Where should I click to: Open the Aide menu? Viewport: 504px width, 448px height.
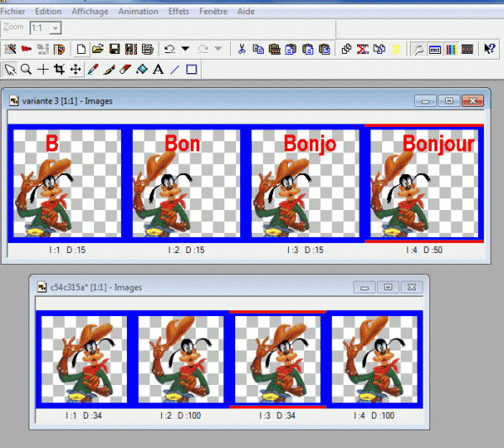tap(246, 12)
